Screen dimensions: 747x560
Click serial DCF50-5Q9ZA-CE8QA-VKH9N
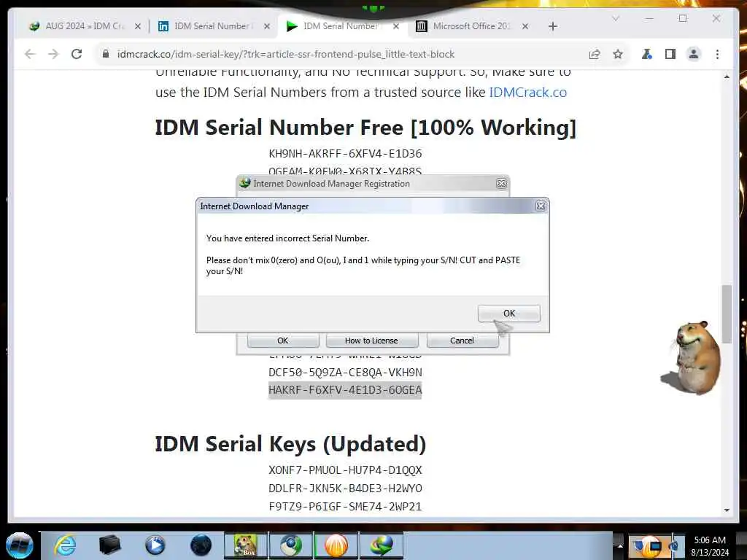pyautogui.click(x=345, y=373)
